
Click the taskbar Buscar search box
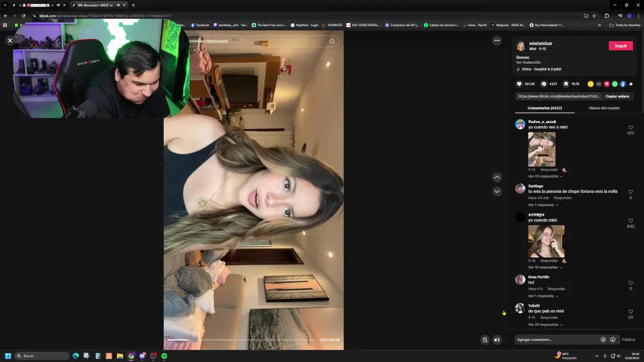coord(42,356)
